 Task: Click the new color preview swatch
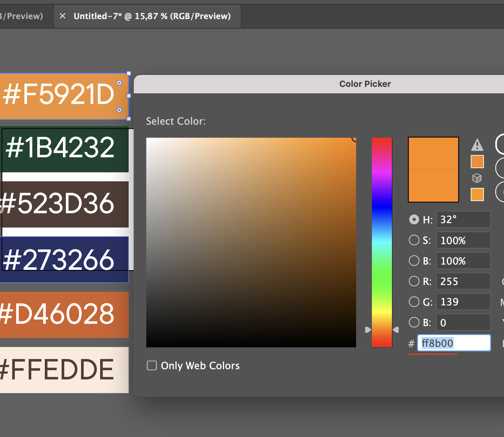click(x=433, y=153)
